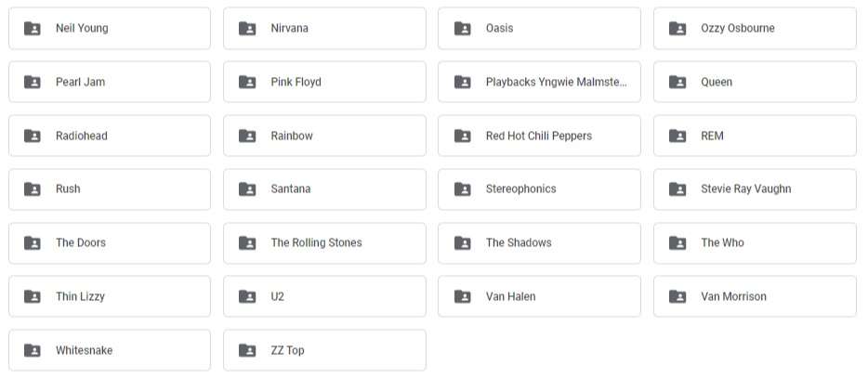
Task: Open the Playbacks Yngwie Malmsteen folder
Action: tap(539, 82)
